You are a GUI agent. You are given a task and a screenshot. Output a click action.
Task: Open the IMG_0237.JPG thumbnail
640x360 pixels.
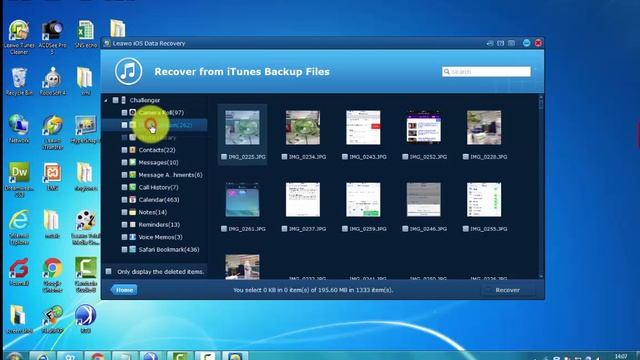pos(303,200)
